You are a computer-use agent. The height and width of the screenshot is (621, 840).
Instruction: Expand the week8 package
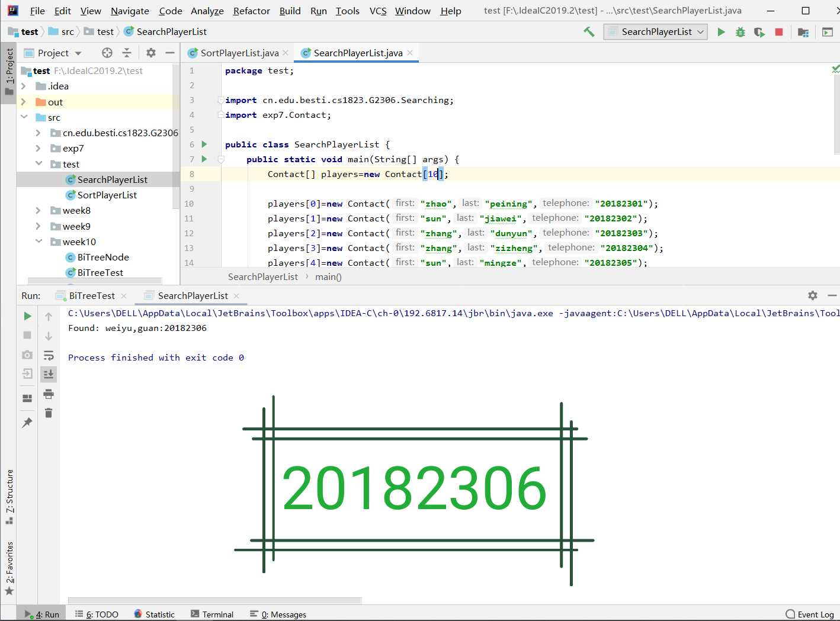click(38, 211)
